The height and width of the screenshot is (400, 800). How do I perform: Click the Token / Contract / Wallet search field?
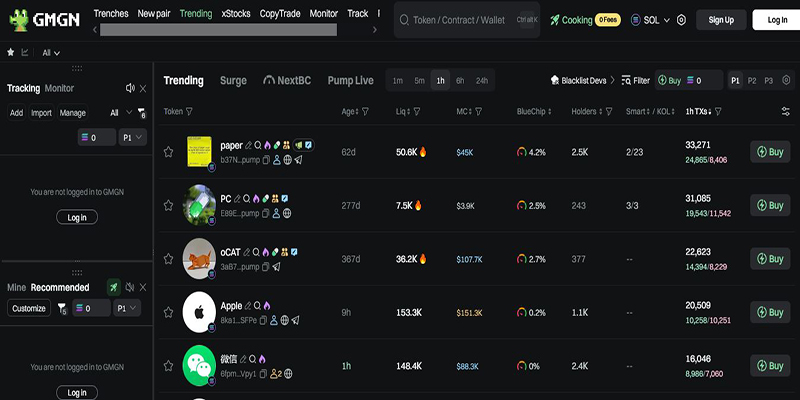click(466, 20)
